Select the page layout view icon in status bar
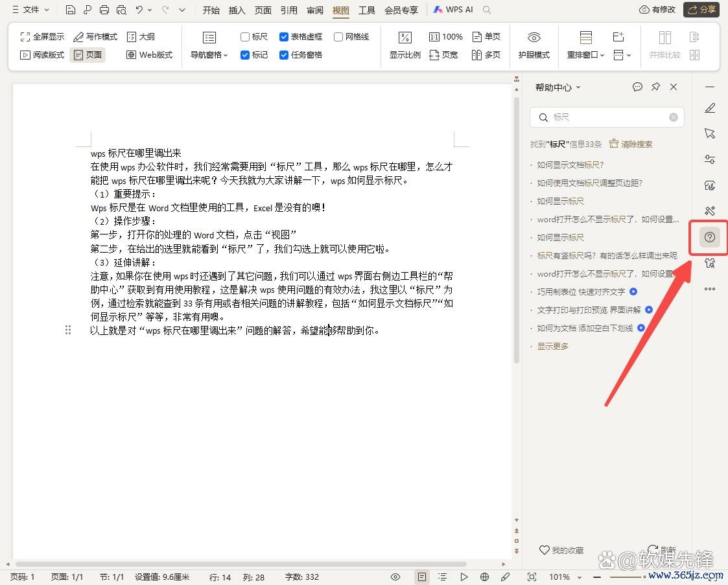The image size is (728, 585). 421,577
